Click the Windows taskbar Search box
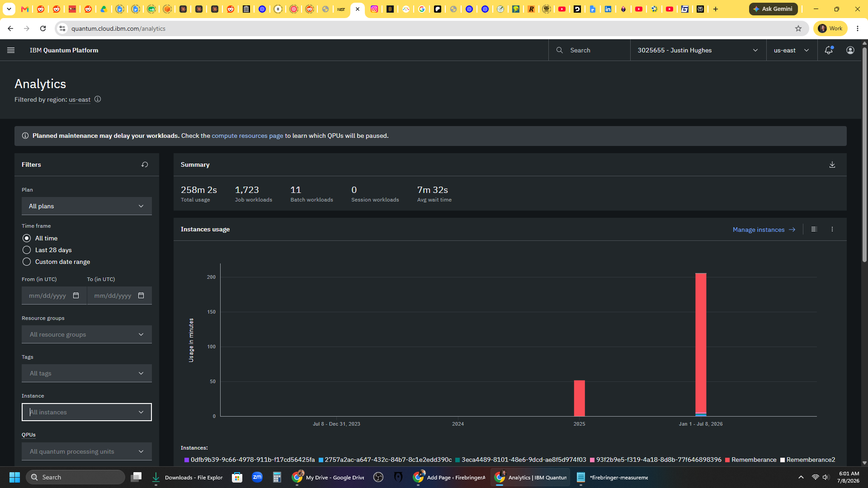The image size is (868, 488). point(75,477)
